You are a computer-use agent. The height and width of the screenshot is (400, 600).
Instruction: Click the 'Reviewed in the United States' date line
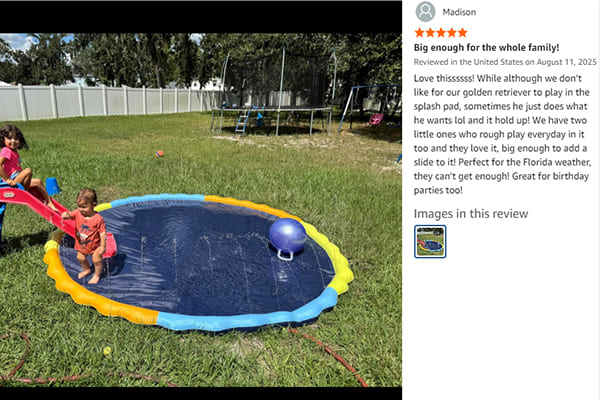(505, 62)
